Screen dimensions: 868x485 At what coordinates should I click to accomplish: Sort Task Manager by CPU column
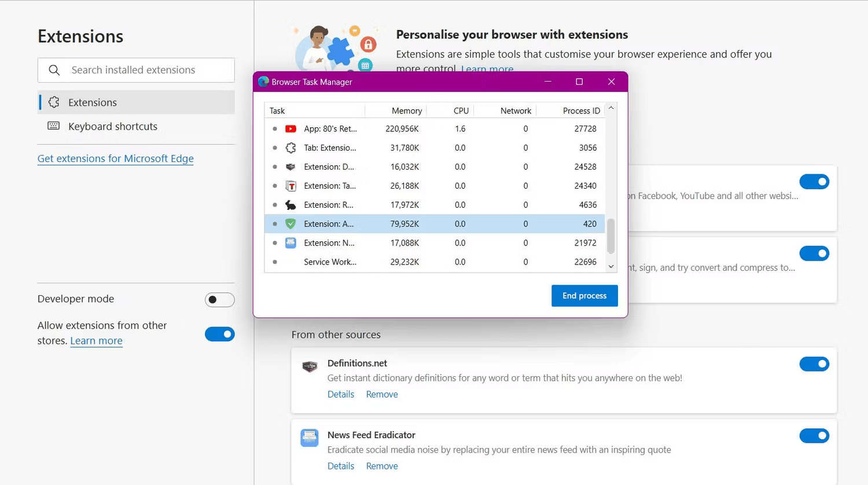(x=450, y=111)
